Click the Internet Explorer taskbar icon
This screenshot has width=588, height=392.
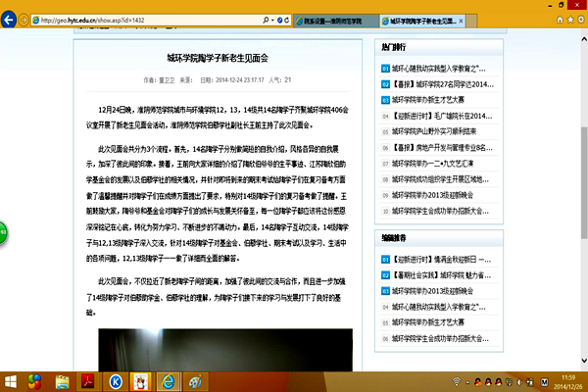click(167, 381)
